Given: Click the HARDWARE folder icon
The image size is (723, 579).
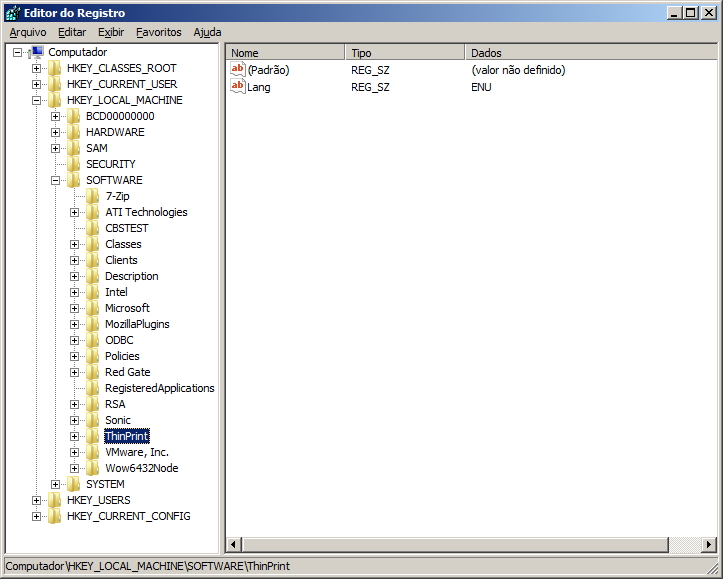Looking at the screenshot, I should (73, 132).
